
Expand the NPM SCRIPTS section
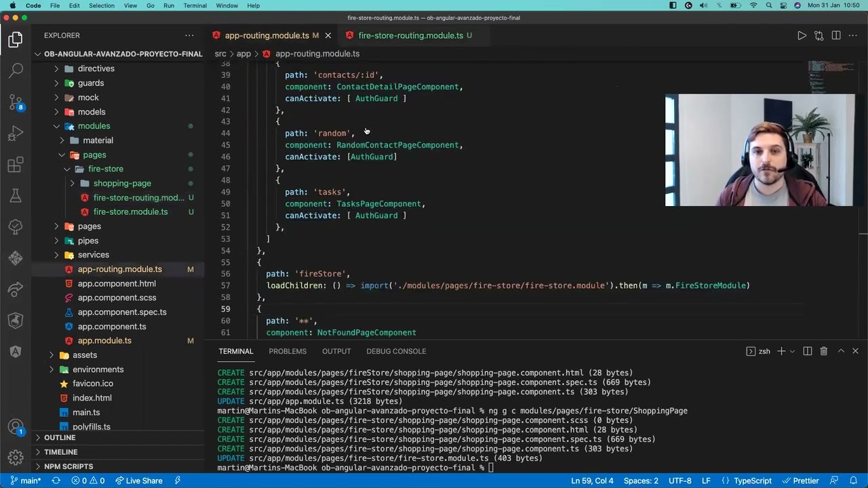68,466
